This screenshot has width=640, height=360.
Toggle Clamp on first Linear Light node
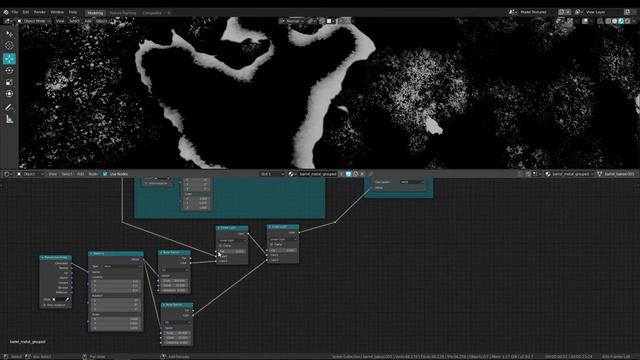tap(220, 246)
